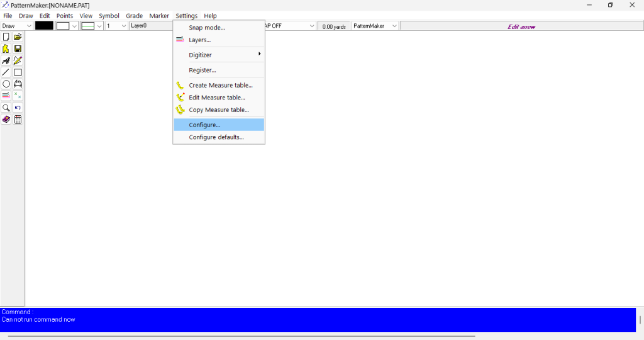Choose Edit Measure table... entry
This screenshot has width=644, height=340.
tap(218, 98)
